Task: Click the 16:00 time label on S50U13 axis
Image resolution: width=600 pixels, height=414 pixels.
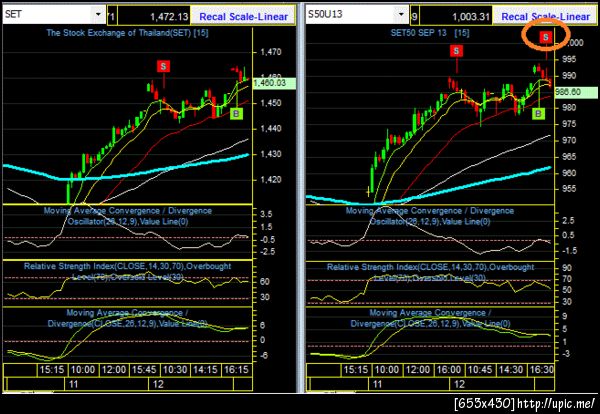Action: click(x=448, y=370)
